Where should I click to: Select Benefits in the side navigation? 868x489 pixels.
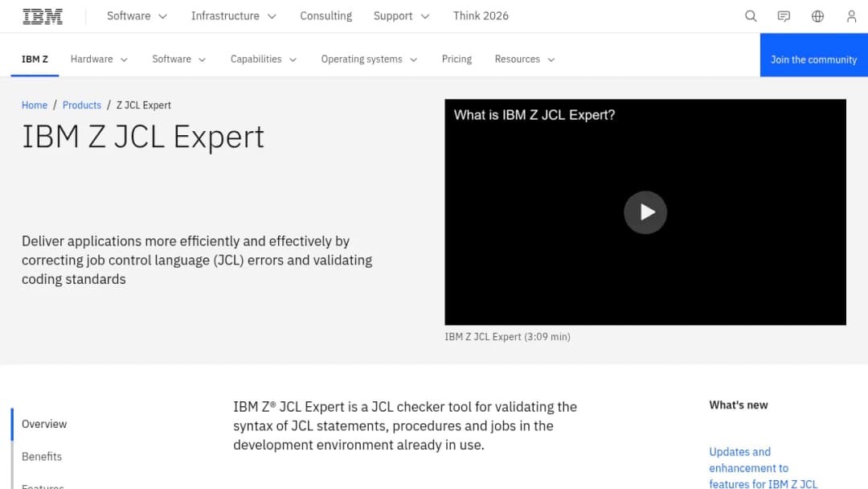coord(42,457)
